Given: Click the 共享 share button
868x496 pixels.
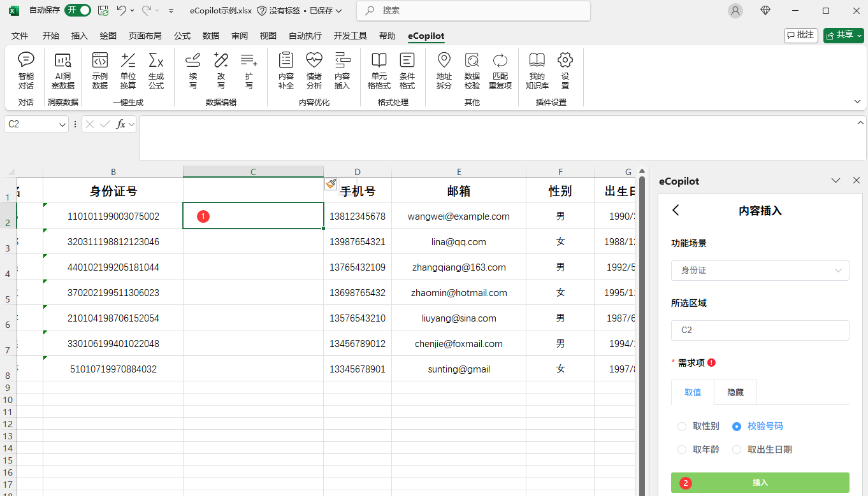Looking at the screenshot, I should [843, 35].
